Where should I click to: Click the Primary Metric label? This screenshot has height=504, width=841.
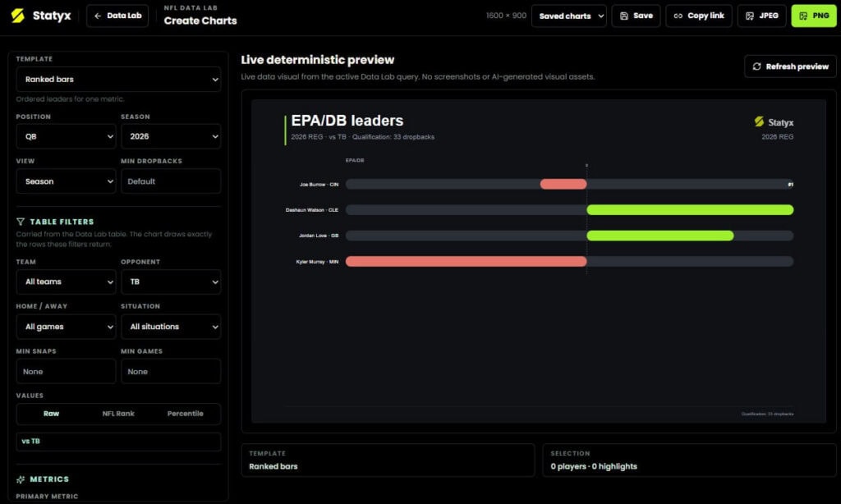(47, 497)
